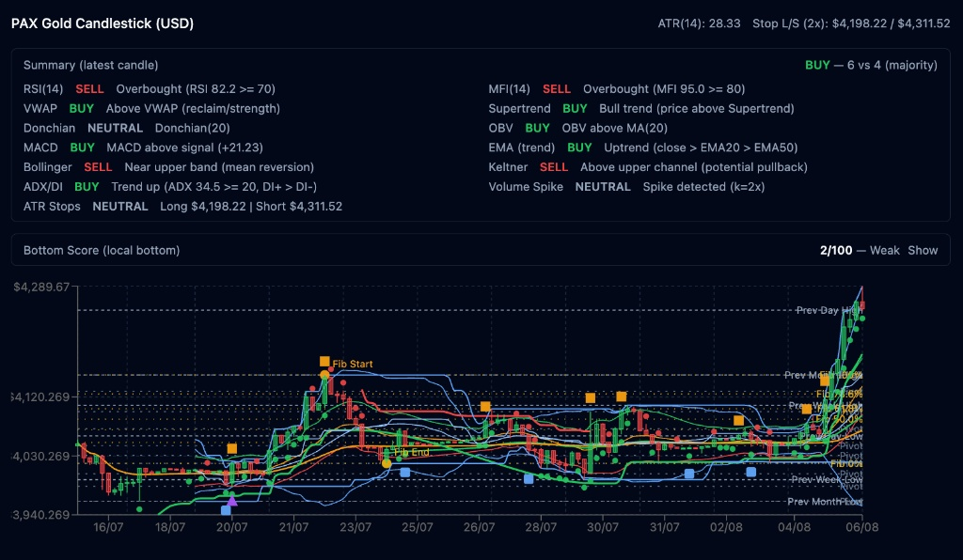Click the orange square marker above 26/07
Viewport: 963px width, 560px height.
point(485,407)
